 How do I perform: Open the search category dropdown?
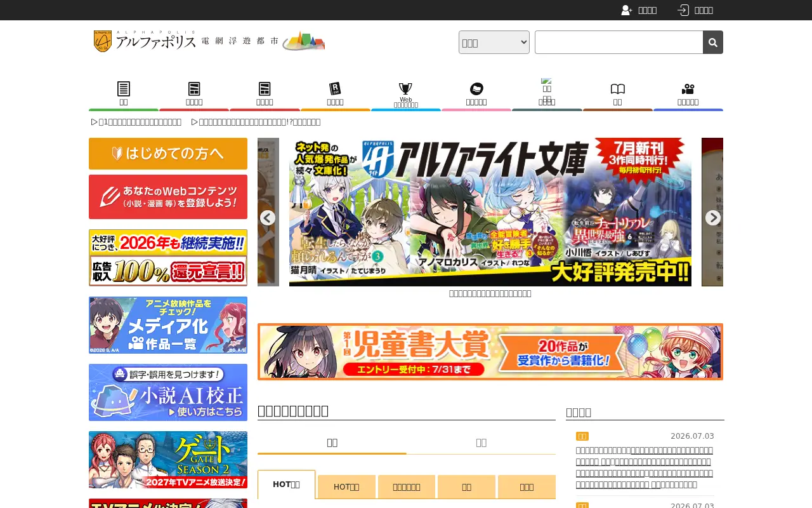point(494,43)
